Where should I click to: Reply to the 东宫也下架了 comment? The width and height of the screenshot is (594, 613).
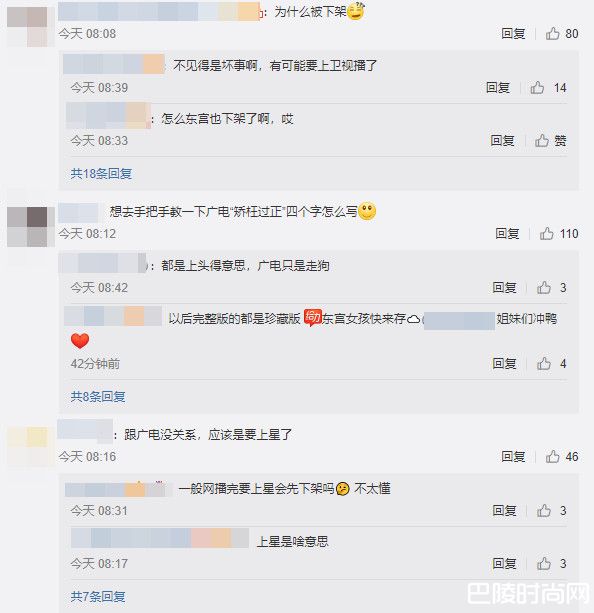point(502,141)
